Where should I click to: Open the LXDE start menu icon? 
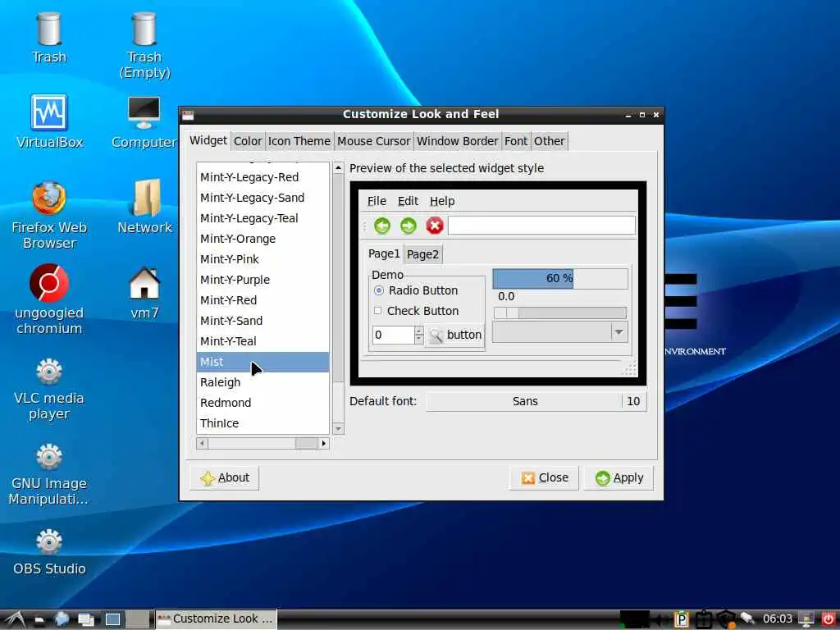click(x=15, y=619)
